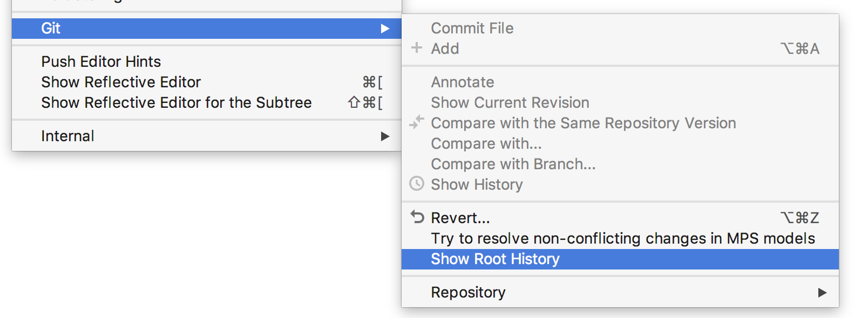This screenshot has width=868, height=318.
Task: Expand the Internal submenu arrow
Action: point(385,136)
